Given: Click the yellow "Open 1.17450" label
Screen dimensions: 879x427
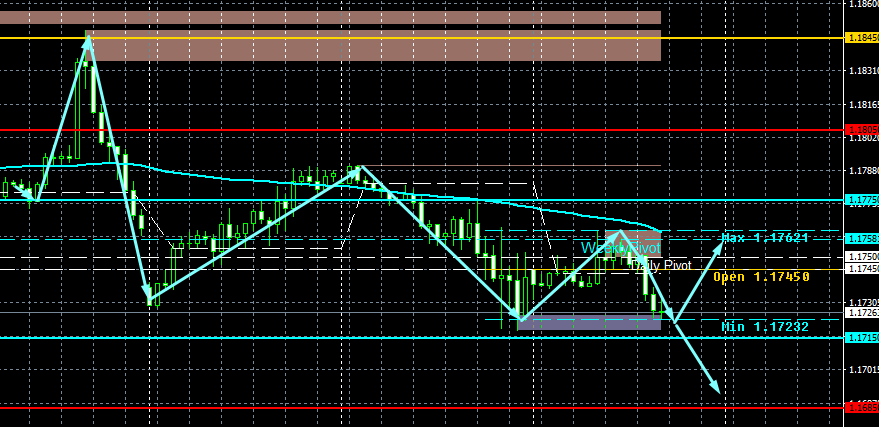Looking at the screenshot, I should [x=761, y=277].
